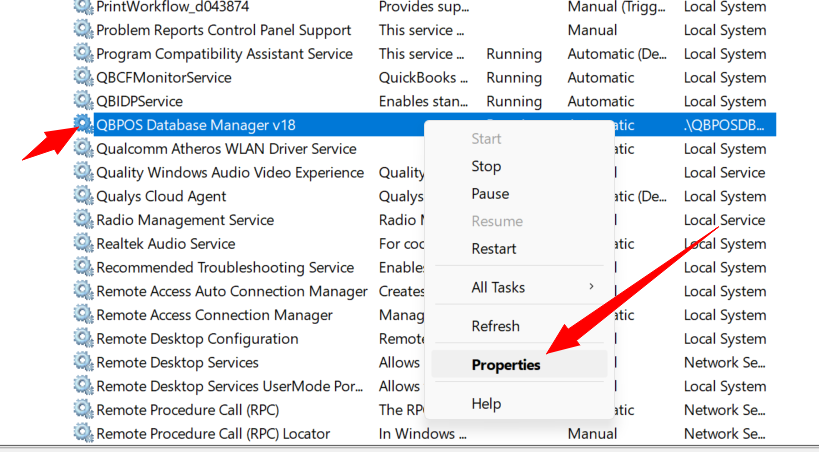Click gear icon of Remote Procedure Call (RPC) row
The height and width of the screenshot is (452, 819).
point(83,410)
